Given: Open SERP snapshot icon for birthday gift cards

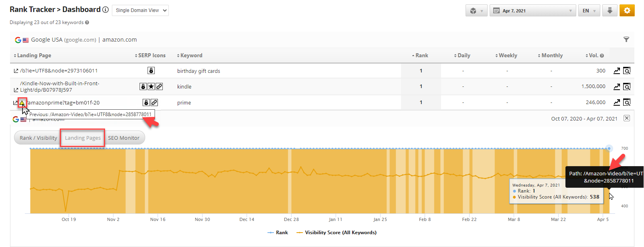Looking at the screenshot, I should 627,71.
